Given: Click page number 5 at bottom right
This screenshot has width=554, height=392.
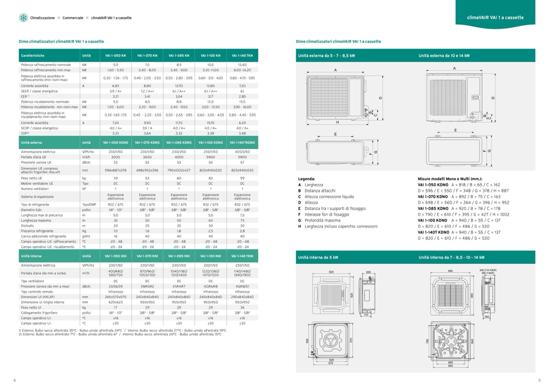Looking at the screenshot, I should click(x=539, y=381).
